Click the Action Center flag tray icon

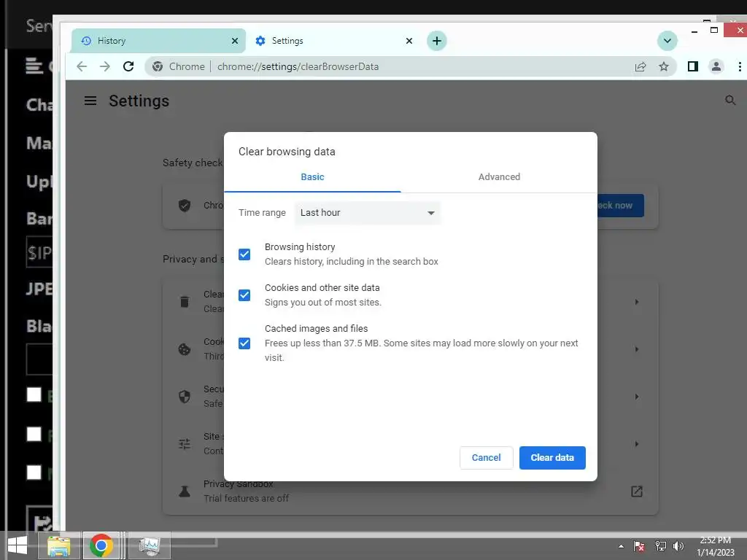639,547
